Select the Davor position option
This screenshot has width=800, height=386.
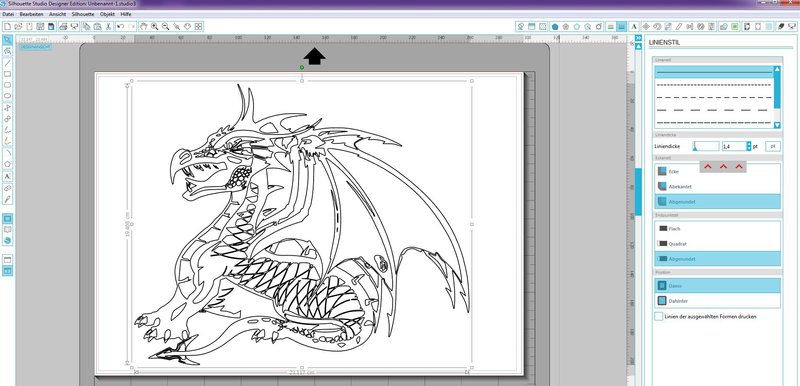click(x=717, y=286)
